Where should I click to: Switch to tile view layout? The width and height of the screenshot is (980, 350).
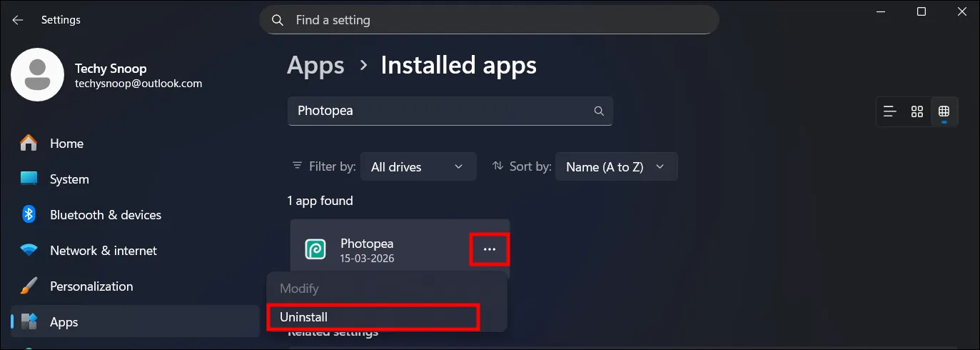944,111
